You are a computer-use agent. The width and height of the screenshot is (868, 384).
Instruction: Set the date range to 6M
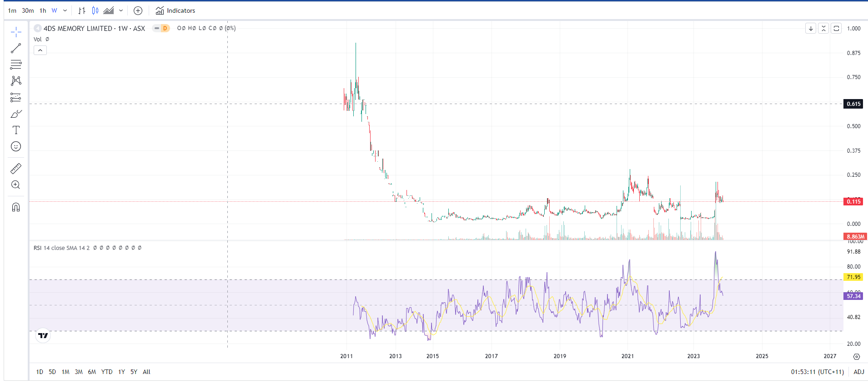(92, 372)
